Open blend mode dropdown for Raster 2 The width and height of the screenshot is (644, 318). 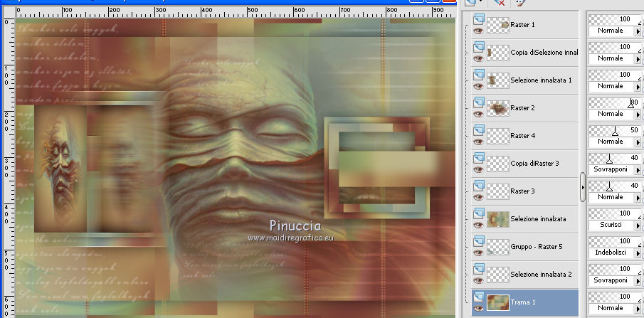click(638, 115)
